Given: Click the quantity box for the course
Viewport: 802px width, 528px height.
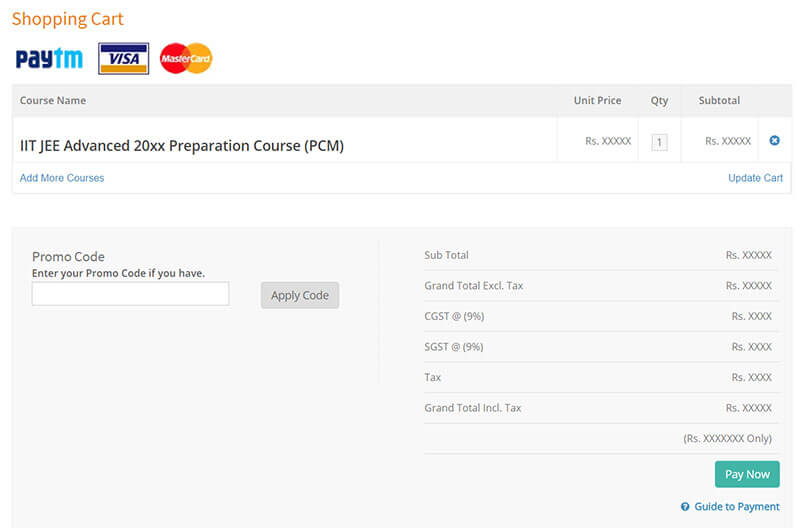Looking at the screenshot, I should (659, 142).
